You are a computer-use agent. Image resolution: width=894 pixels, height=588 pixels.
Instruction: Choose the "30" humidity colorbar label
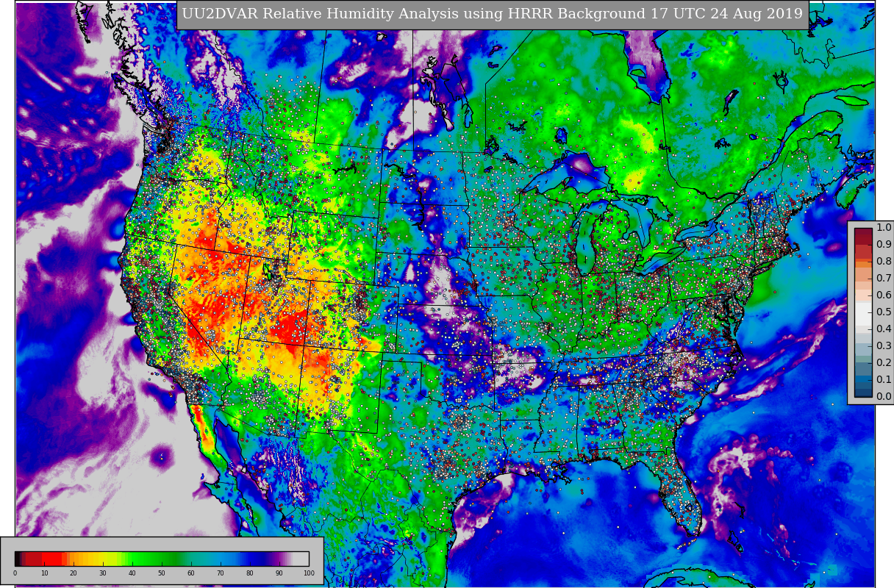click(103, 573)
